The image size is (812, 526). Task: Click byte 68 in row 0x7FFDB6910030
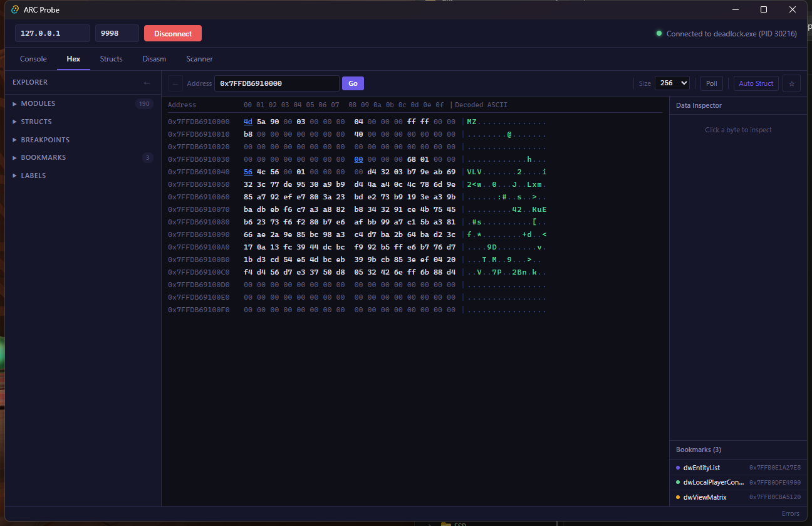pyautogui.click(x=412, y=159)
